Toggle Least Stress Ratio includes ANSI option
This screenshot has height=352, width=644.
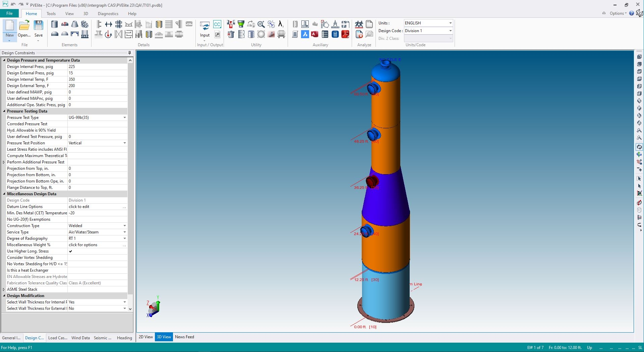point(98,149)
